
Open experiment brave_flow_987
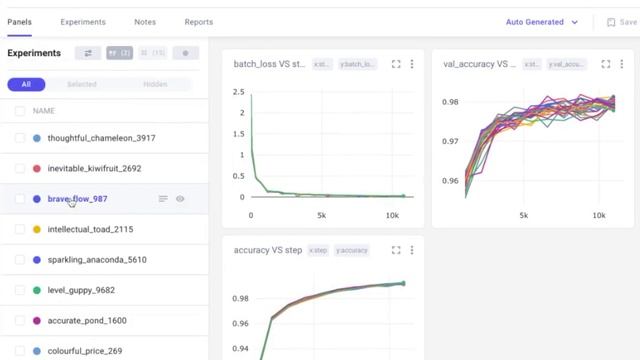click(x=78, y=199)
